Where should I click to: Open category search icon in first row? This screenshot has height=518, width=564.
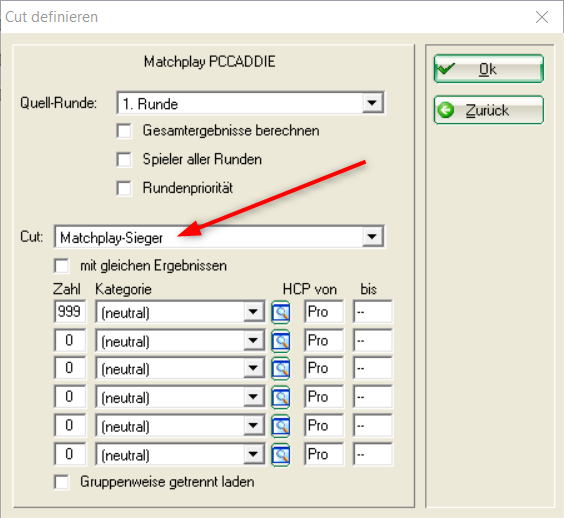281,312
